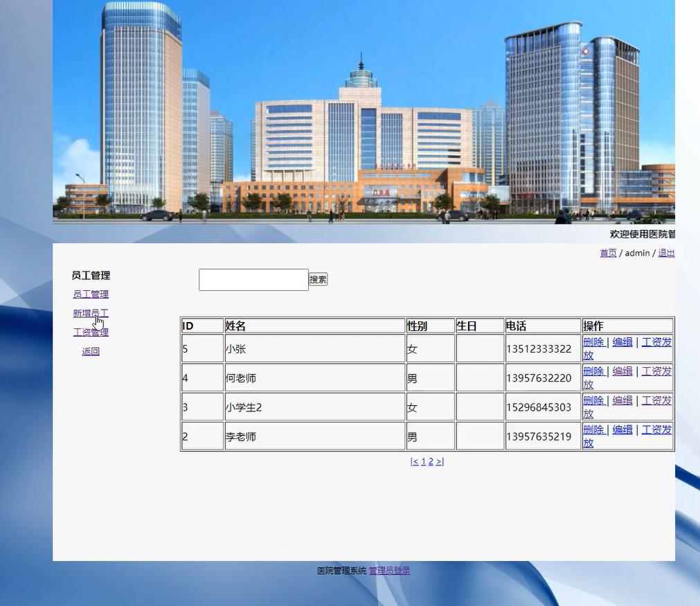The image size is (700, 606).
Task: Open the 管理员登录 footer link
Action: pos(389,571)
